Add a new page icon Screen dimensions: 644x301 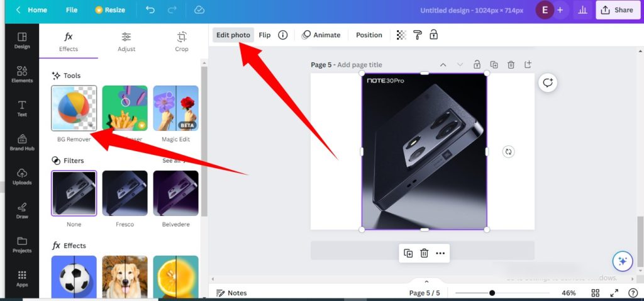coord(528,65)
